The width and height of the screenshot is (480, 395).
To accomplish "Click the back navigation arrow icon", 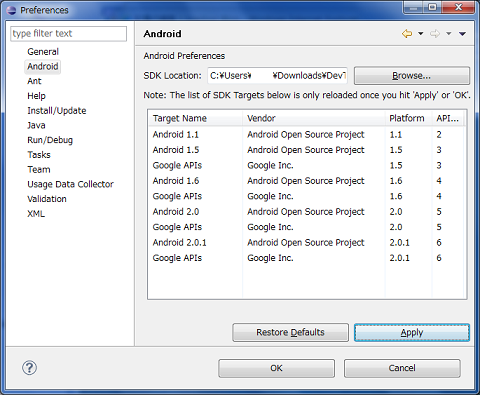I will point(407,34).
